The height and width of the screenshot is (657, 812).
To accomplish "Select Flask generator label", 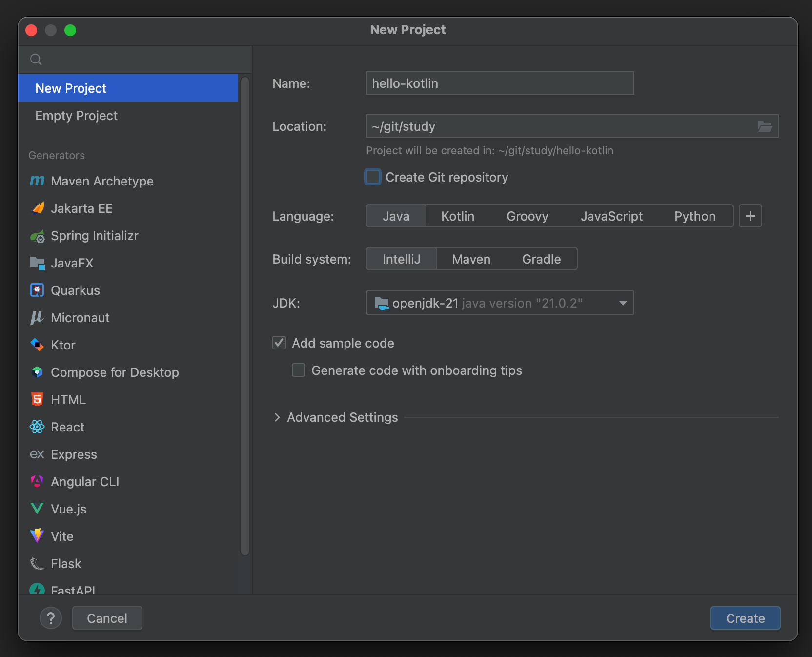I will coord(66,564).
